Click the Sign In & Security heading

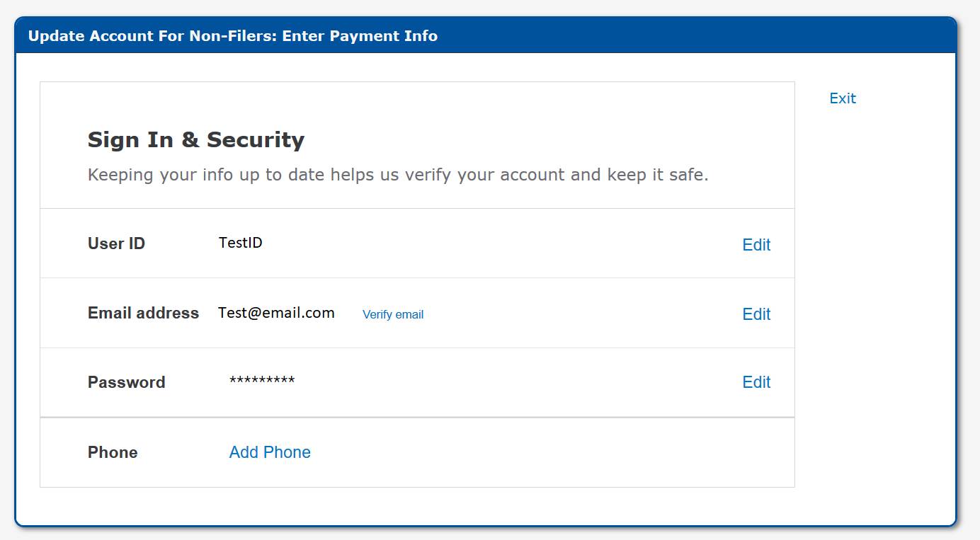click(196, 139)
